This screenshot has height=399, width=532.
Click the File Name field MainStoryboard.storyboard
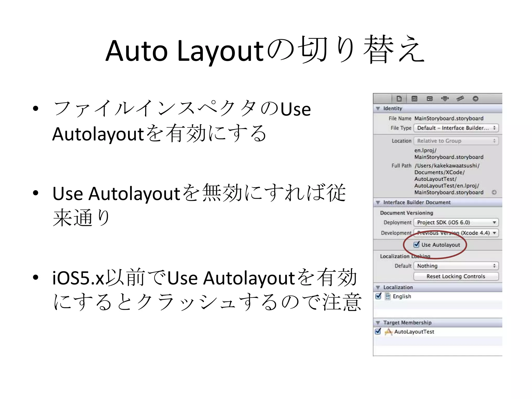[449, 118]
